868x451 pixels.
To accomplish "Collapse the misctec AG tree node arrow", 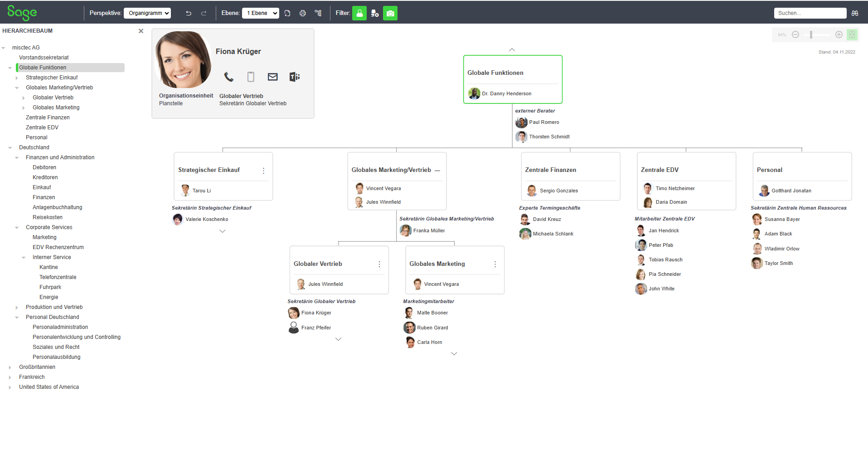I will coord(4,48).
